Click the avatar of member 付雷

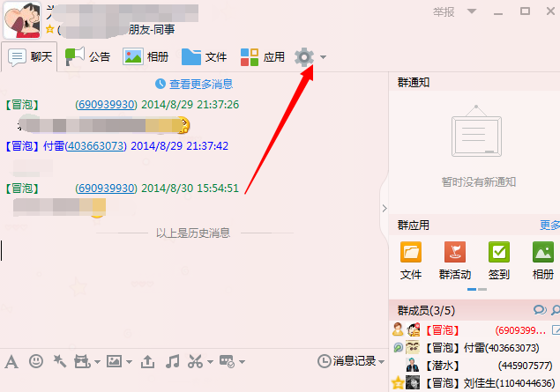pos(413,347)
